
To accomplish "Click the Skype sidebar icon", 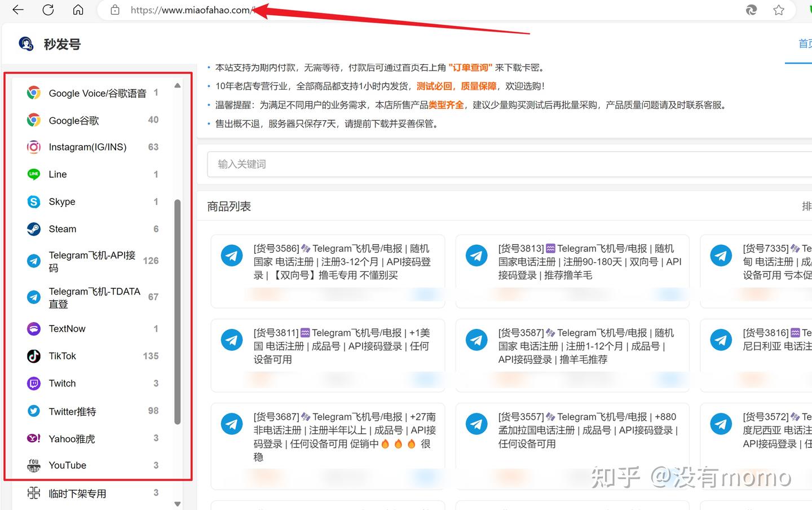I will (x=33, y=201).
